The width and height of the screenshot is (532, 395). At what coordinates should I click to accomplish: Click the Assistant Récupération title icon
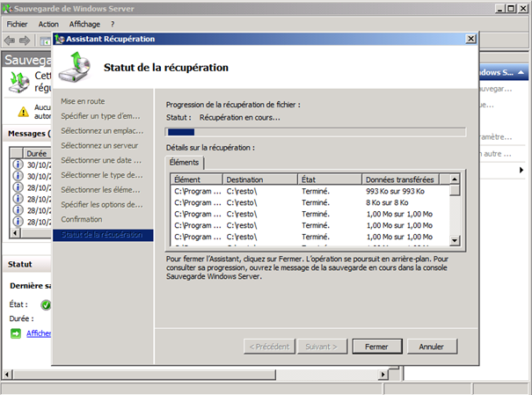60,39
